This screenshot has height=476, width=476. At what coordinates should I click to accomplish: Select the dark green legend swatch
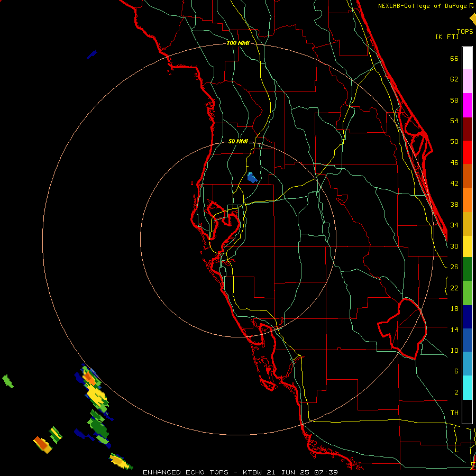coord(467,269)
